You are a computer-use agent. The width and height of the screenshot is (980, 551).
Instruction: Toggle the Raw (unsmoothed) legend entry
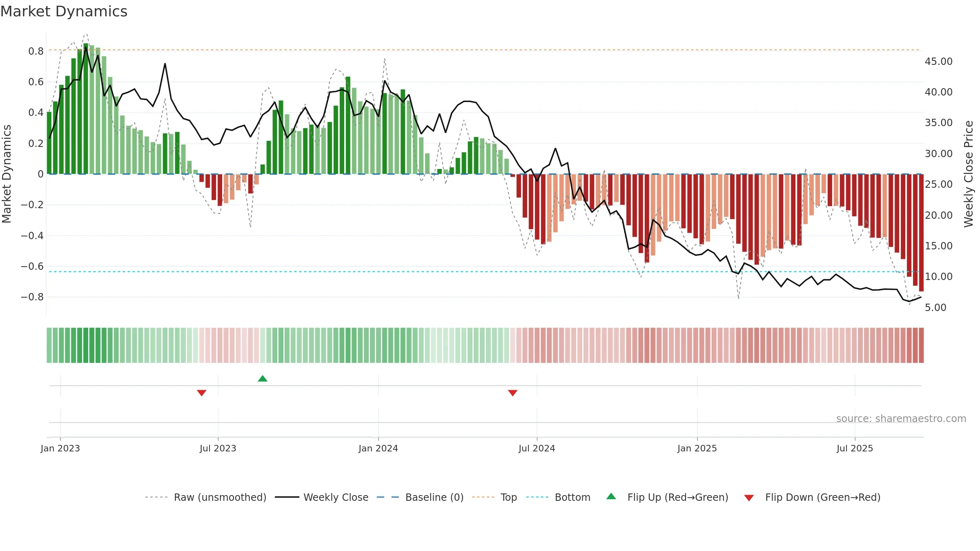pyautogui.click(x=206, y=497)
